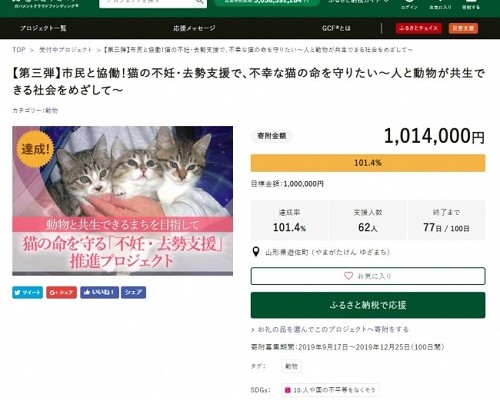Click the orange 災害支援 button
This screenshot has height=400, width=500.
463,28
